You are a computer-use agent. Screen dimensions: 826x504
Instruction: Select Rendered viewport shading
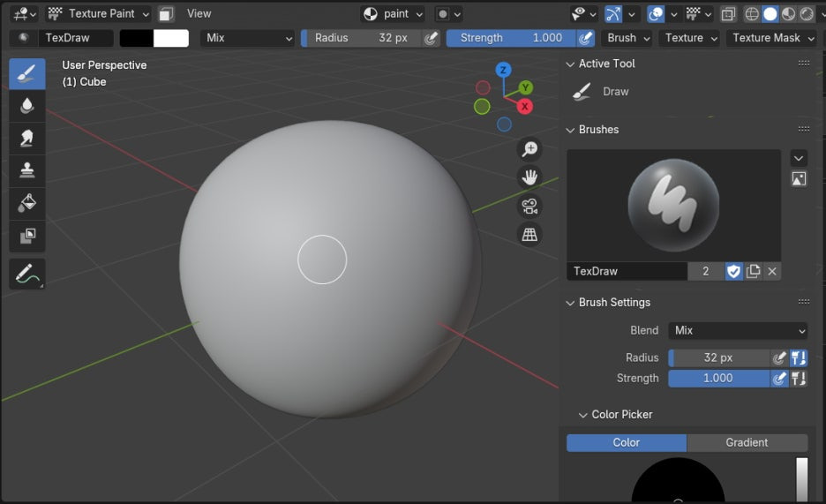pos(807,14)
